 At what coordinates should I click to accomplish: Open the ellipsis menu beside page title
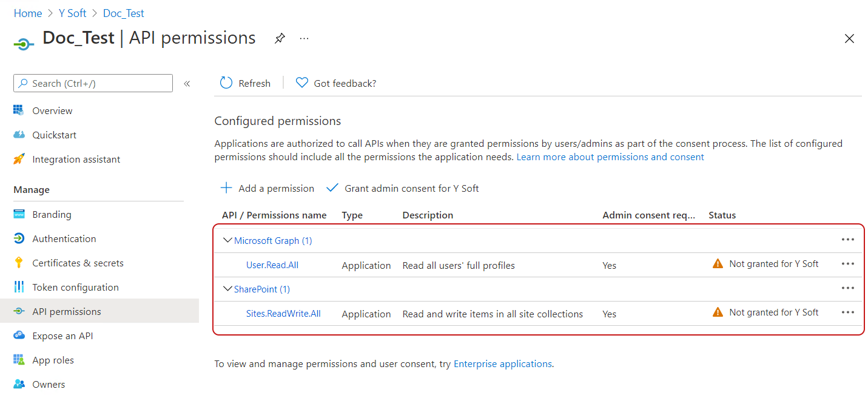(304, 39)
